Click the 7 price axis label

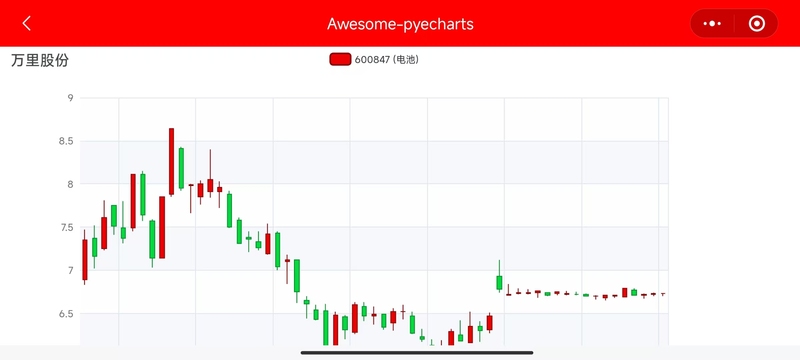click(70, 270)
